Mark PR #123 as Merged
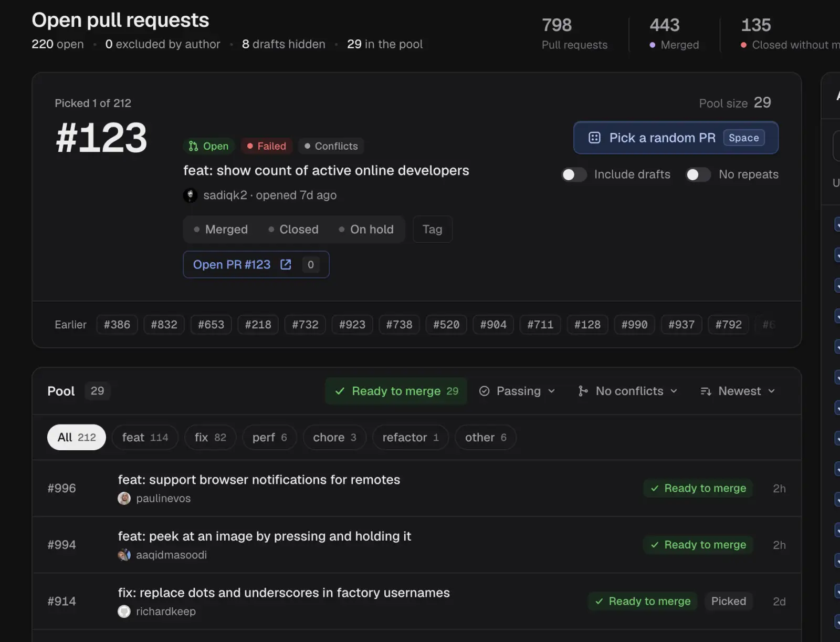This screenshot has height=642, width=840. click(x=220, y=230)
